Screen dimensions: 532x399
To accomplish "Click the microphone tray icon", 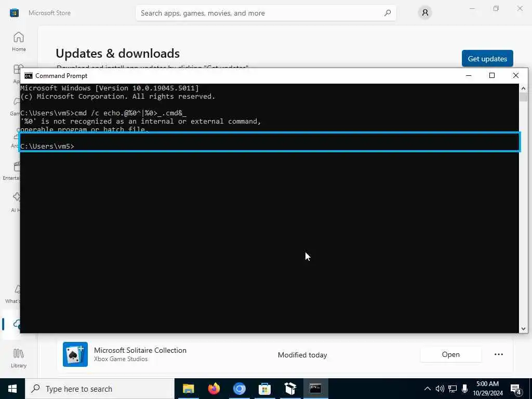I will click(465, 389).
